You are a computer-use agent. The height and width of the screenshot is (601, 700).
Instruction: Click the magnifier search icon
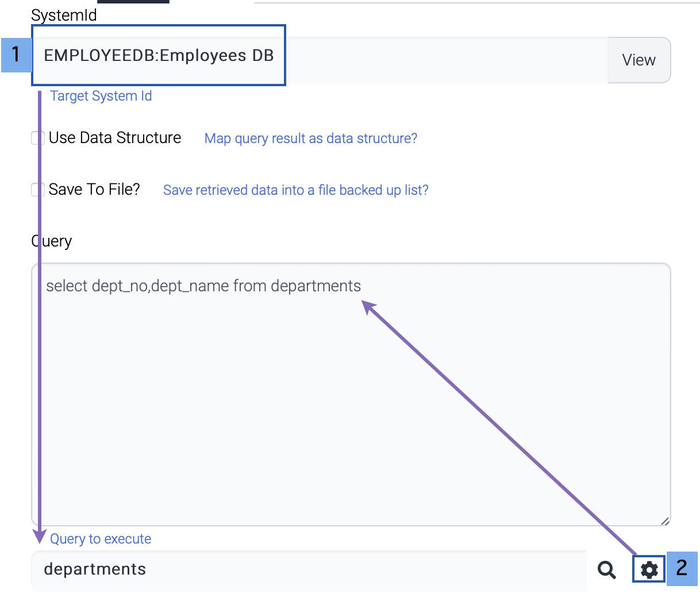pyautogui.click(x=606, y=569)
